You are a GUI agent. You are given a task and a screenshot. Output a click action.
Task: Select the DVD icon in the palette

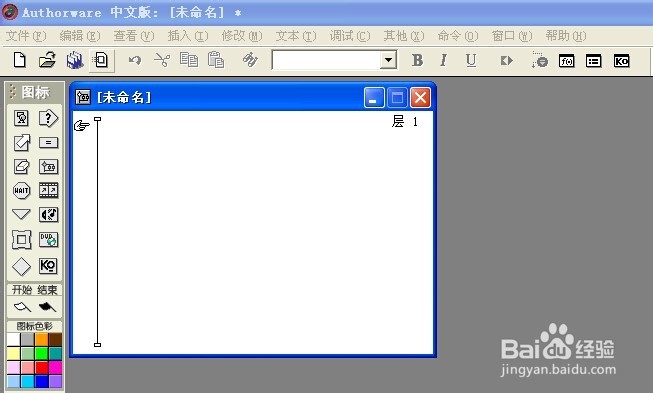tap(48, 239)
